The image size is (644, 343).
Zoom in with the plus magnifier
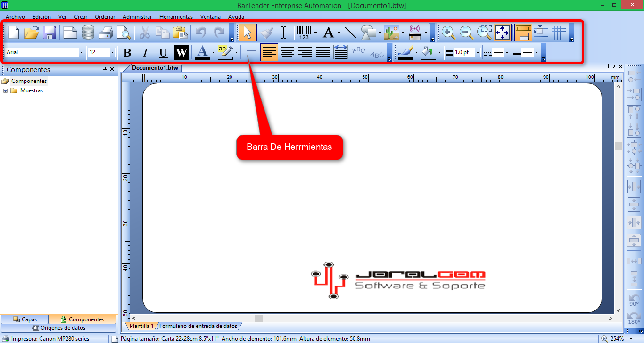pyautogui.click(x=448, y=33)
